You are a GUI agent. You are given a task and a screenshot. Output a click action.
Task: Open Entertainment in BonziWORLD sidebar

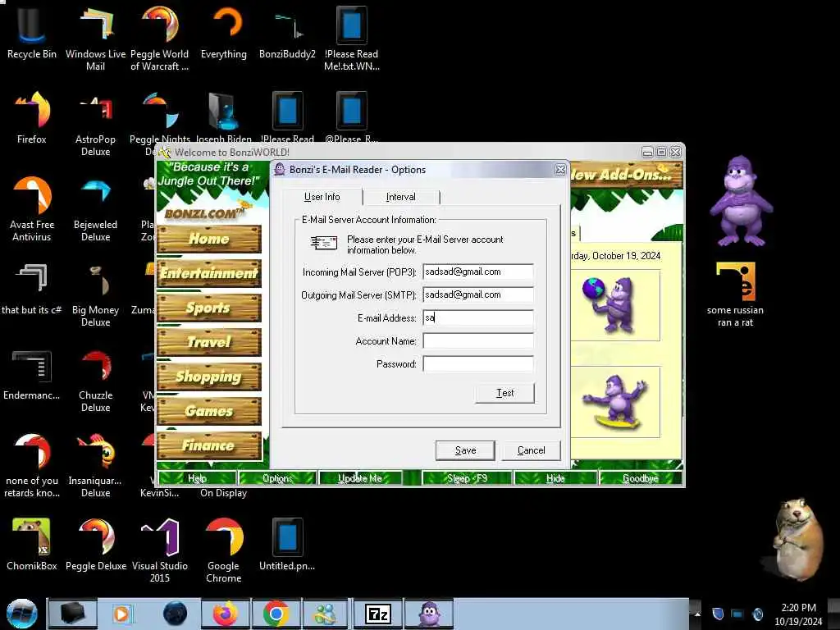(209, 273)
